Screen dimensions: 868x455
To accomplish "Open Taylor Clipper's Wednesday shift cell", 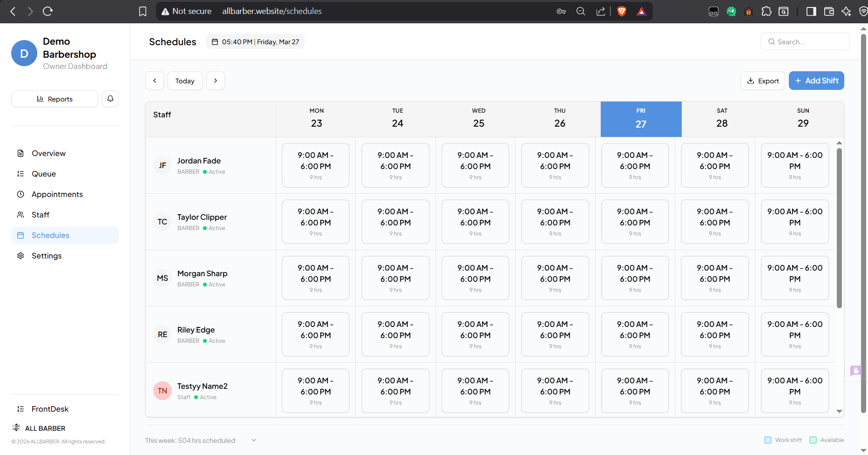I will 475,222.
